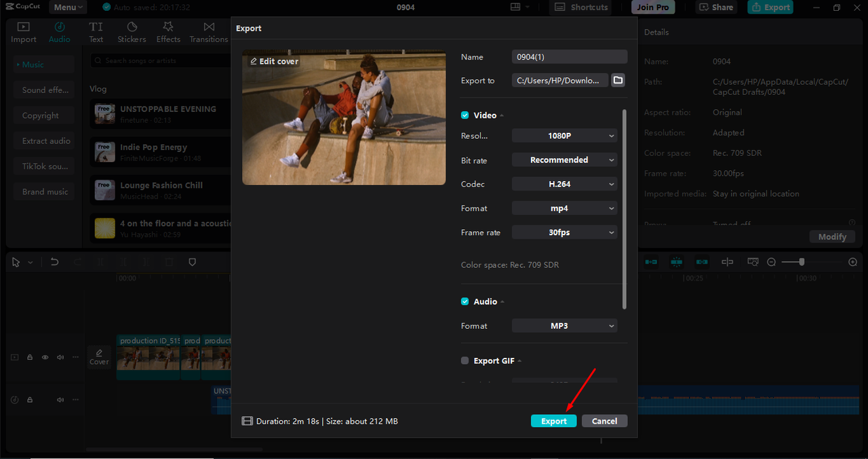Click the preview axis split icon
This screenshot has width=868, height=459.
click(727, 262)
